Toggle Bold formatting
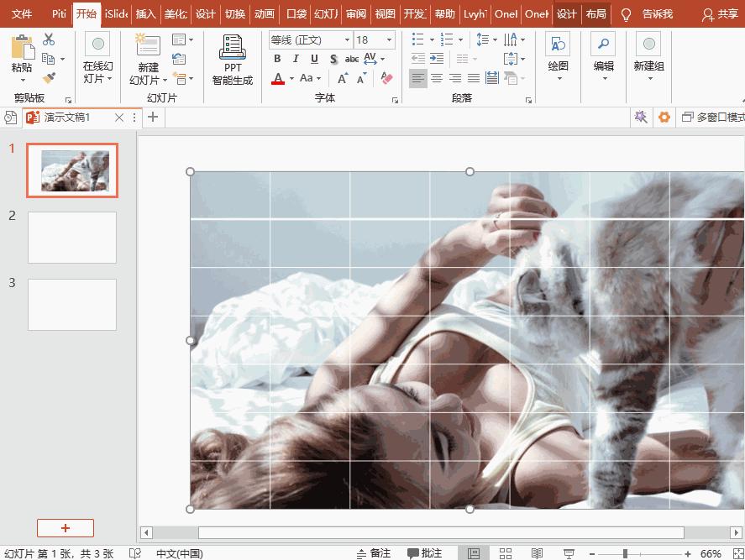This screenshot has width=745, height=560. (277, 59)
